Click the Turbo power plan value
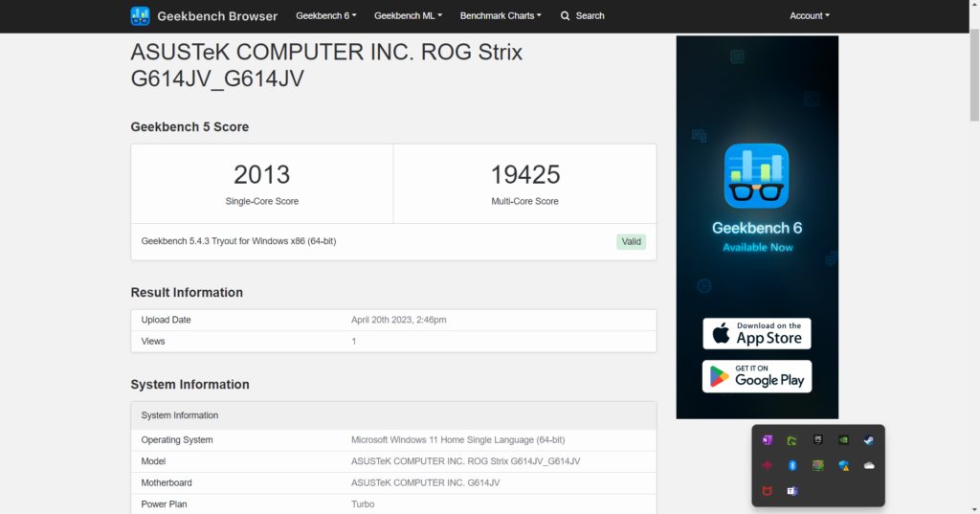Screen dimensions: 980x514 pos(363,504)
